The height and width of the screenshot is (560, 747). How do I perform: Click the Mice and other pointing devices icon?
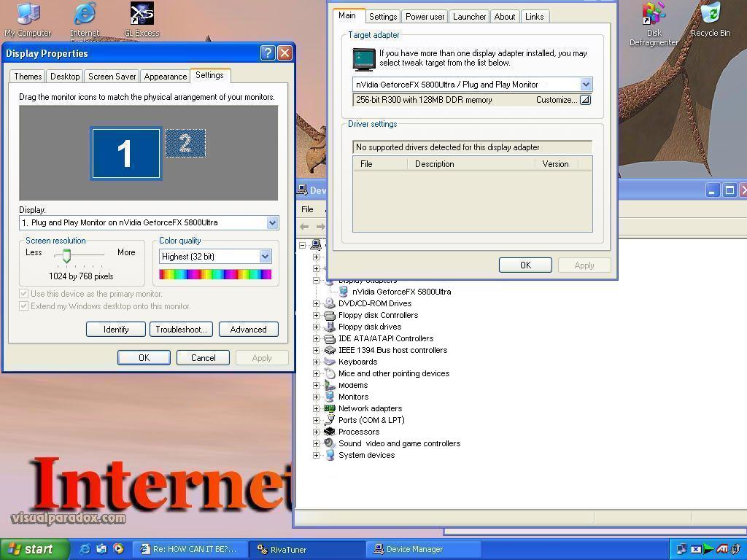coord(329,373)
